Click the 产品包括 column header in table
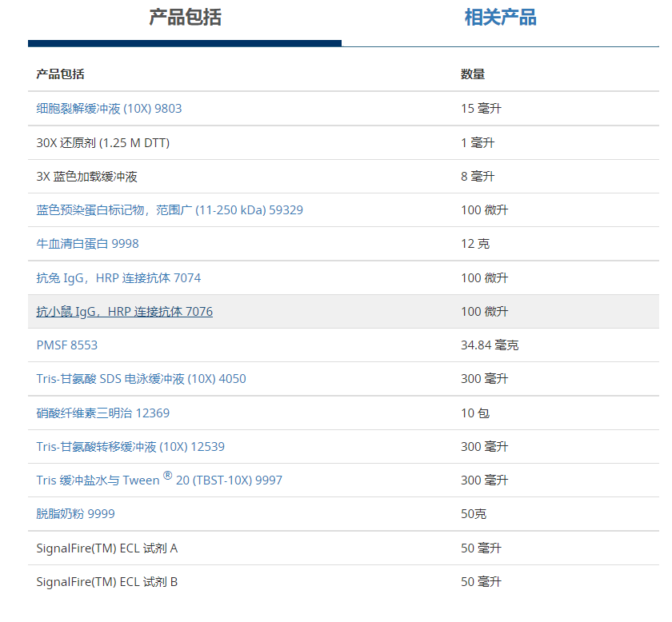Screen dimensions: 672x622 [x=60, y=74]
